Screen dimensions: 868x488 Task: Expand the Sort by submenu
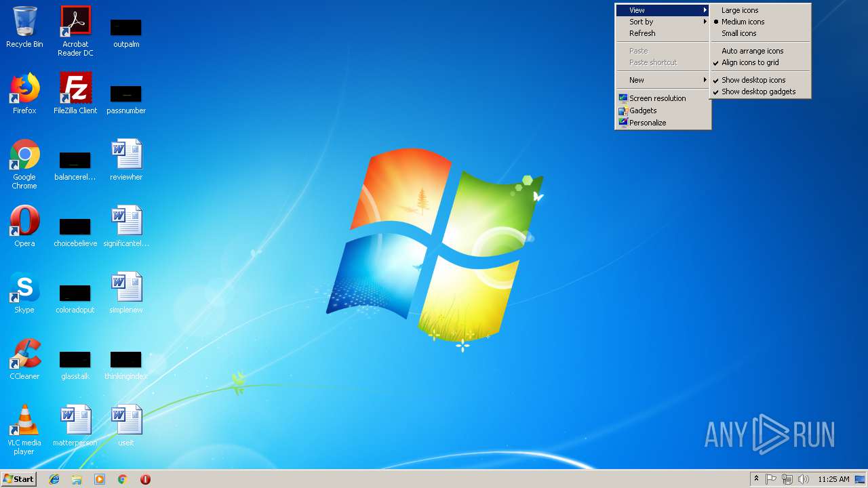pyautogui.click(x=663, y=22)
